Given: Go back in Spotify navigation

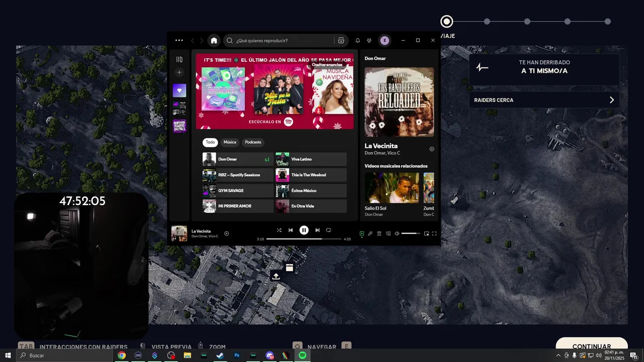Looking at the screenshot, I should pos(193,41).
